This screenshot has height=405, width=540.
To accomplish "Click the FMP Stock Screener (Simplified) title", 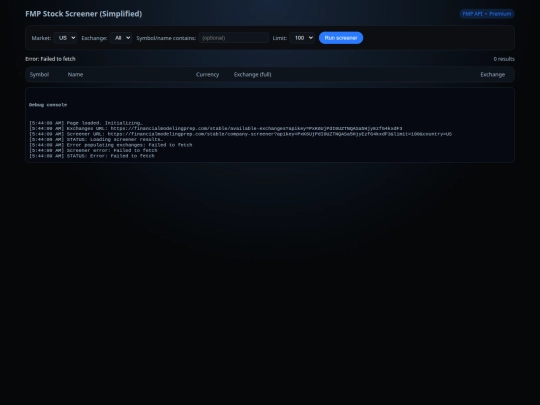I will point(84,14).
